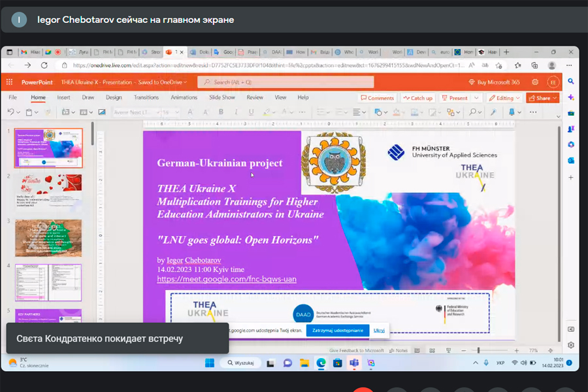
Task: Switch to Slide Sorter view icon
Action: (432, 350)
